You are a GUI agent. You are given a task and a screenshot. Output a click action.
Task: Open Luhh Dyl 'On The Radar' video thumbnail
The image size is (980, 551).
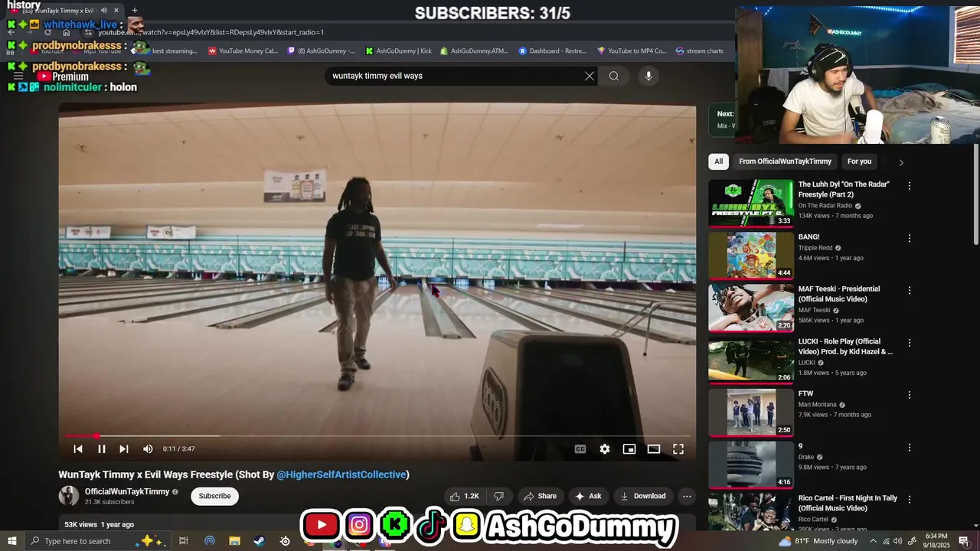coord(751,203)
